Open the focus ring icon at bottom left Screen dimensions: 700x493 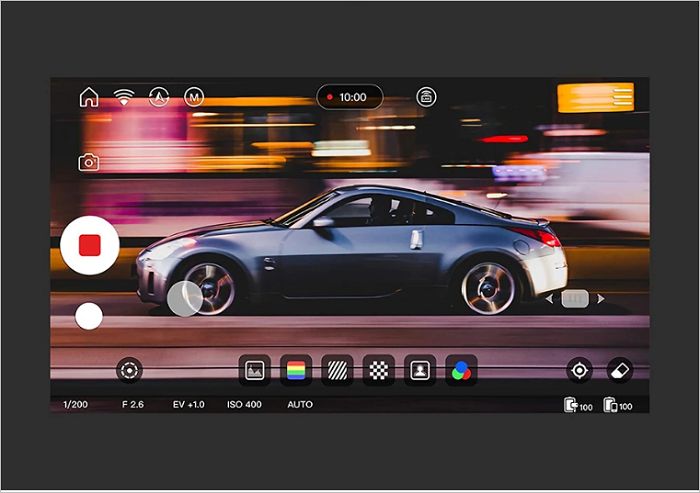[129, 370]
